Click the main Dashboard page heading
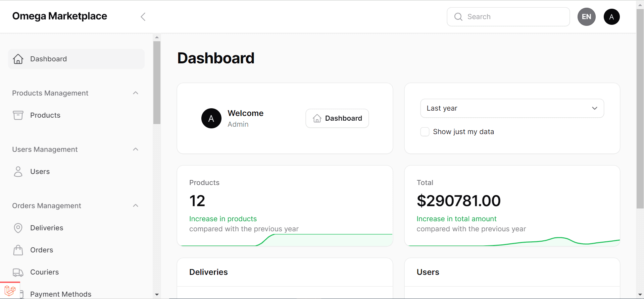This screenshot has width=644, height=299. (x=216, y=58)
